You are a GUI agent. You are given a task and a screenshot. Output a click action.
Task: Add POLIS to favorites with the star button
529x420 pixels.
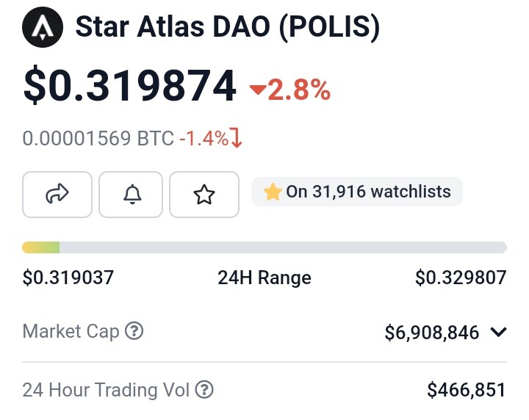[x=204, y=195]
